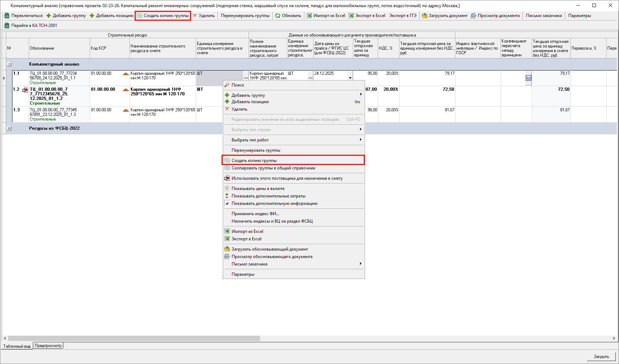This screenshot has height=364, width=619.
Task: Click the green plus 'Добавить группу' toolbar icon
Action: (x=49, y=16)
